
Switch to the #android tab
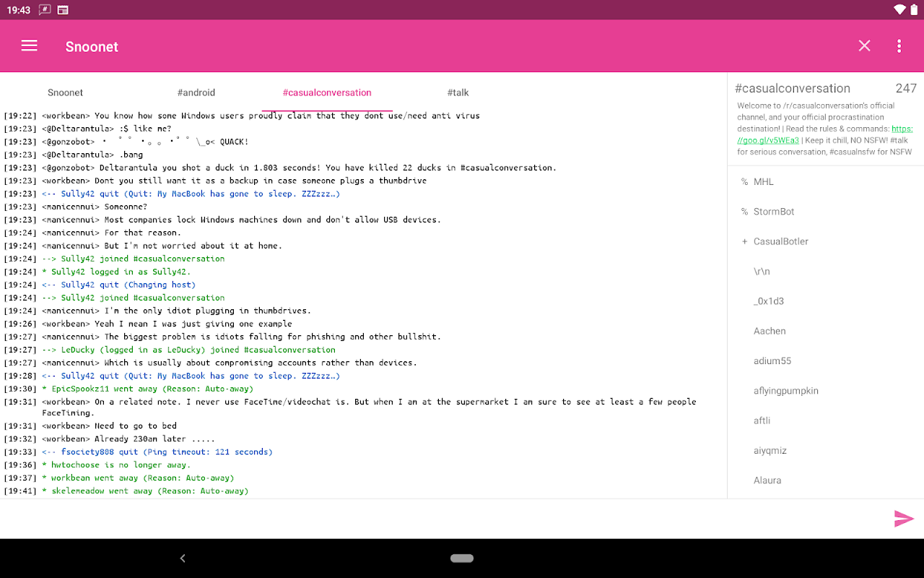[x=196, y=92]
